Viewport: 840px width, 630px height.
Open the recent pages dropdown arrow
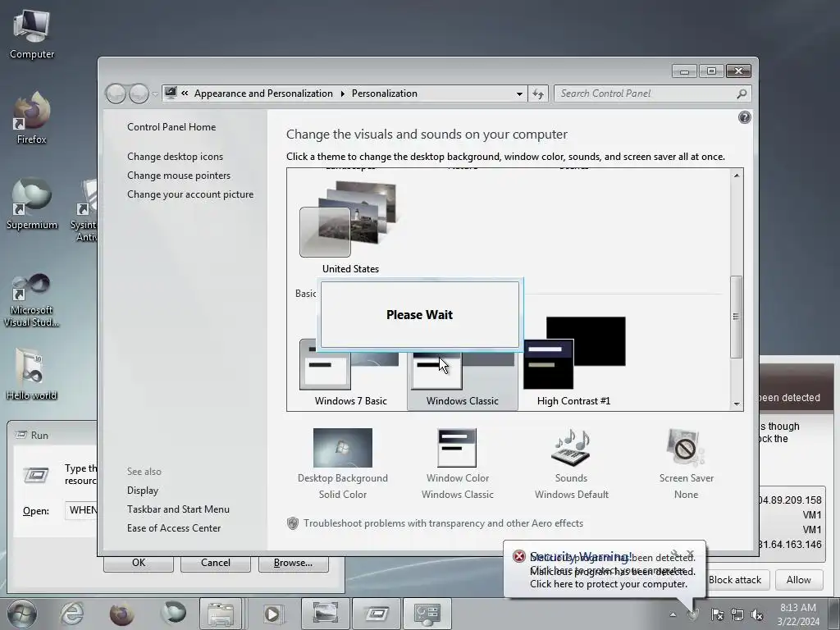155,94
